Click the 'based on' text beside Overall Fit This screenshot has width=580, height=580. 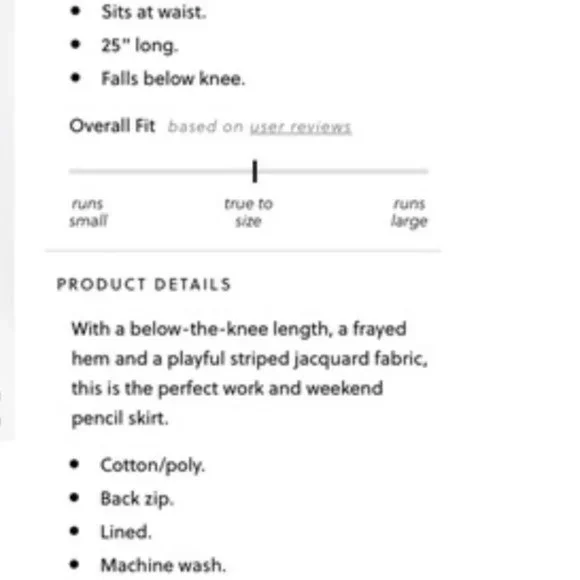[x=206, y=127]
